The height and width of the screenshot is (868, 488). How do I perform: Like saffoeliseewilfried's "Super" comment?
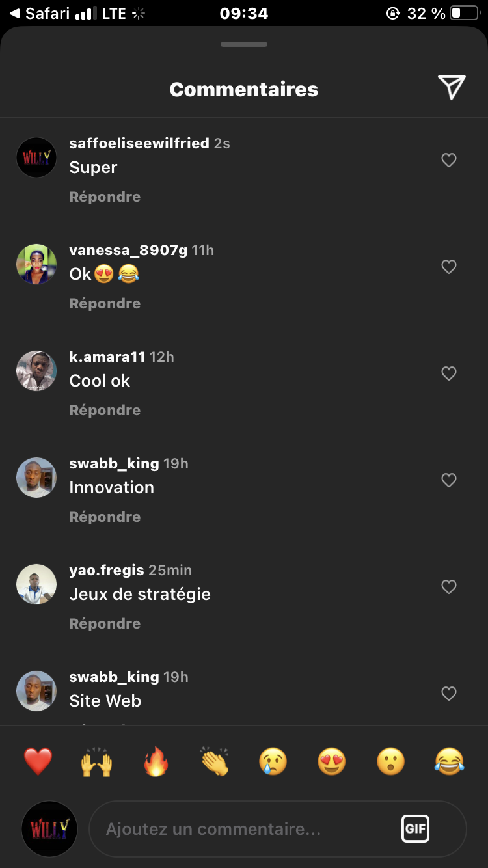pyautogui.click(x=449, y=160)
